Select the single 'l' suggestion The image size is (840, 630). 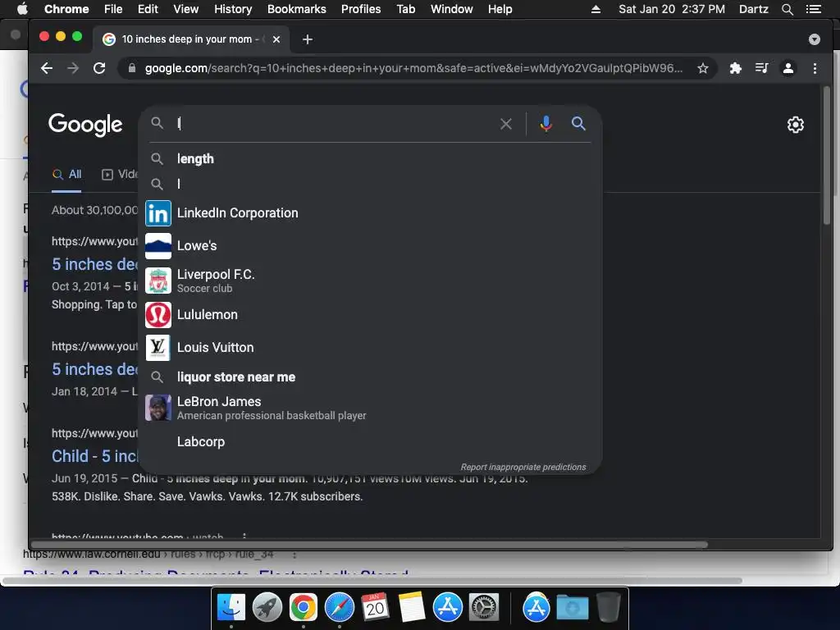370,185
